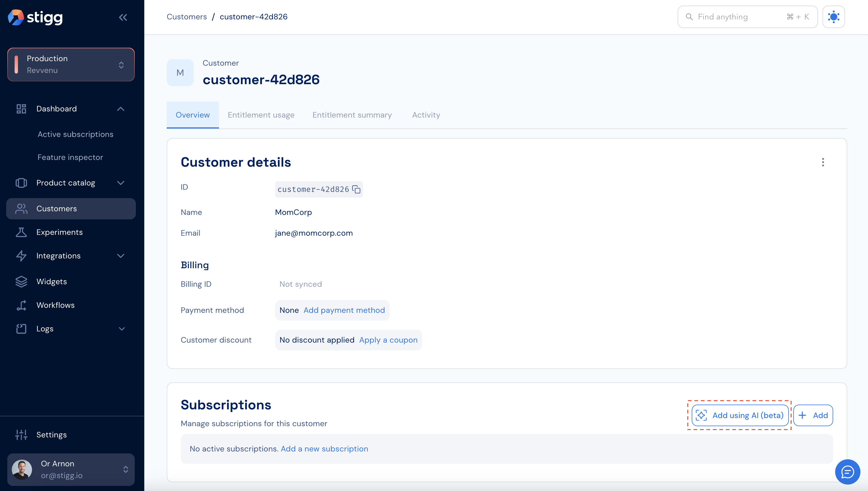Toggle the light/dark theme button
The width and height of the screenshot is (868, 491).
coord(833,17)
